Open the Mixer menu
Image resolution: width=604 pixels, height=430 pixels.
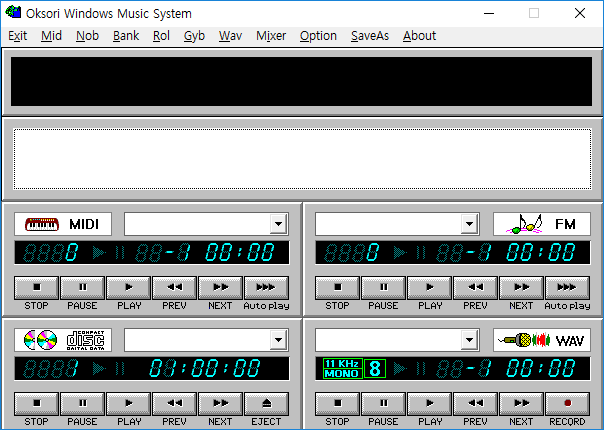271,36
